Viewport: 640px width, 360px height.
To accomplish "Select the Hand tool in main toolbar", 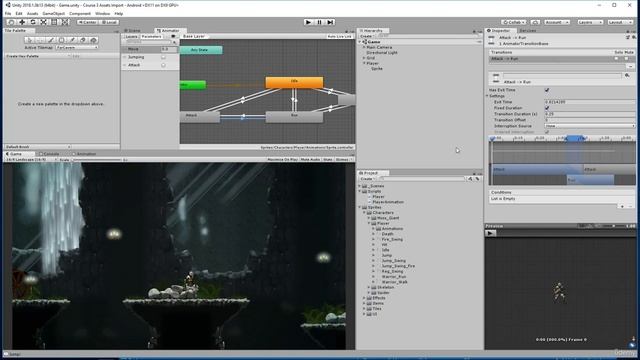I will [x=11, y=22].
